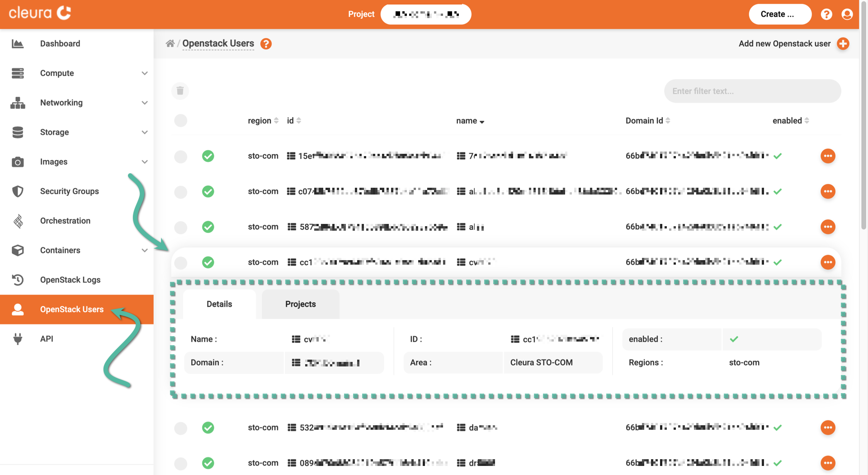Open the help question mark in the header
Viewport: 868px width, 475px height.
pos(826,14)
